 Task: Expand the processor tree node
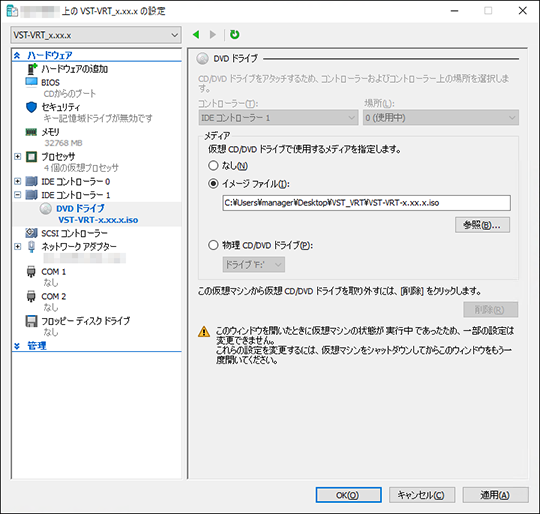(x=18, y=157)
